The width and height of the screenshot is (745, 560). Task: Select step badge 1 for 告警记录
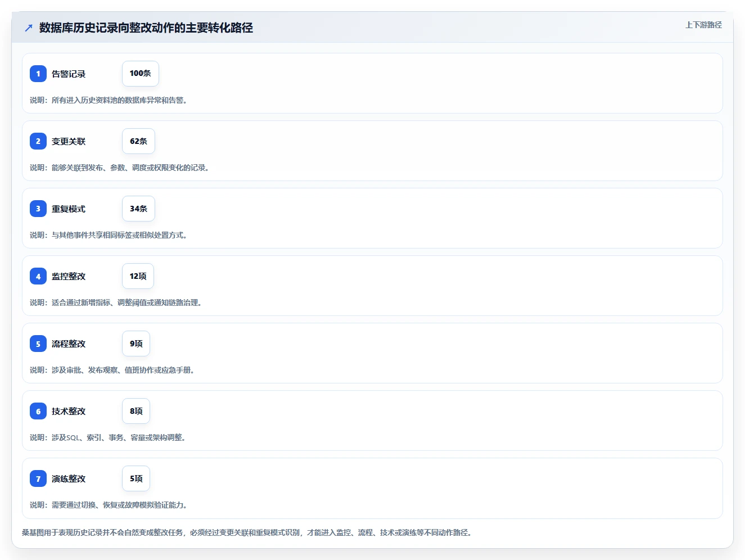click(x=38, y=74)
